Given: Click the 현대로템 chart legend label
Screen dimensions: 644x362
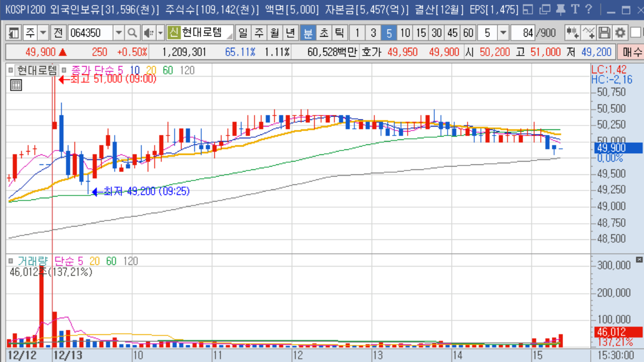Looking at the screenshot, I should (37, 71).
